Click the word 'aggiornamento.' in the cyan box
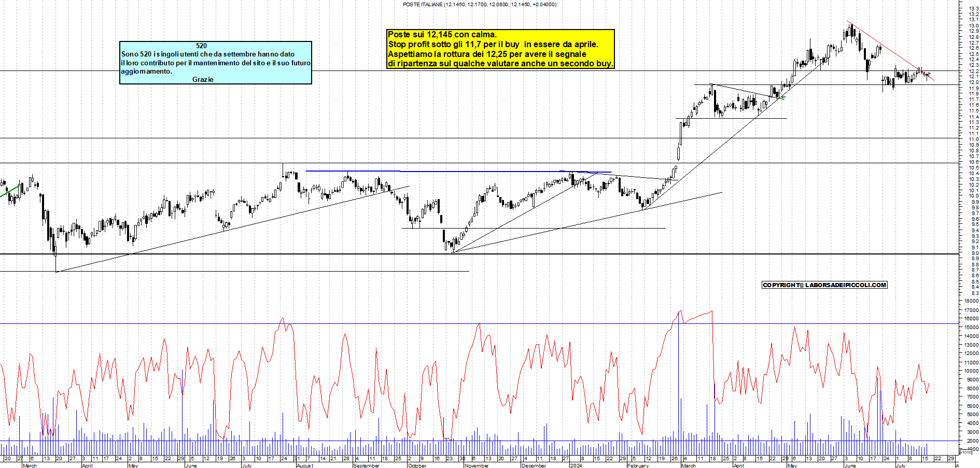Viewport: 980px width, 468px height. coord(146,72)
